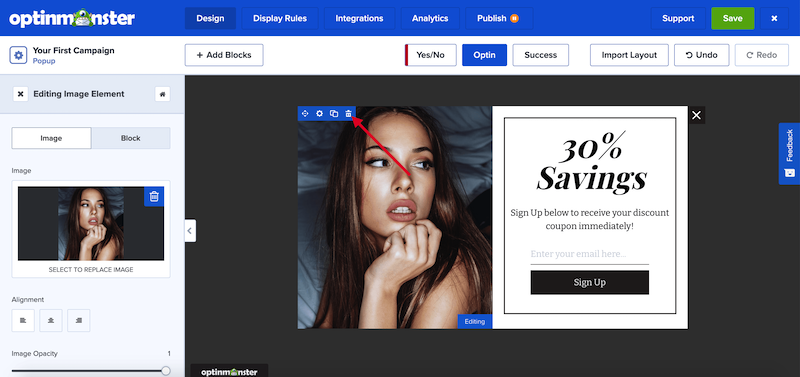This screenshot has height=377, width=800.
Task: Close the Editing Image Element panel
Action: [x=20, y=94]
